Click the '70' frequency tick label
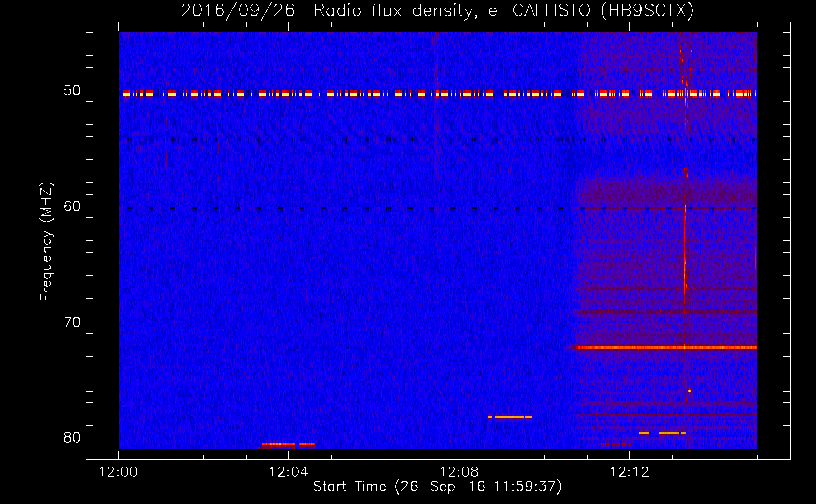 pos(72,322)
